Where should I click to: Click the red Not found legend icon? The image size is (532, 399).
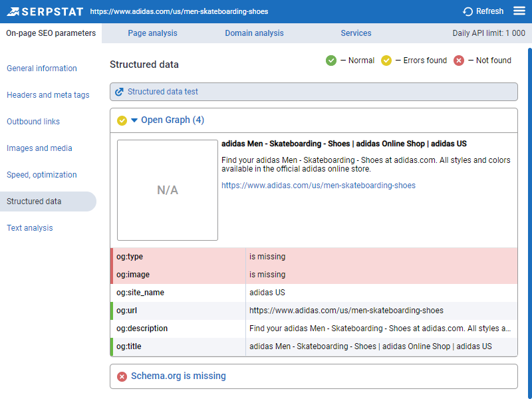click(x=459, y=61)
